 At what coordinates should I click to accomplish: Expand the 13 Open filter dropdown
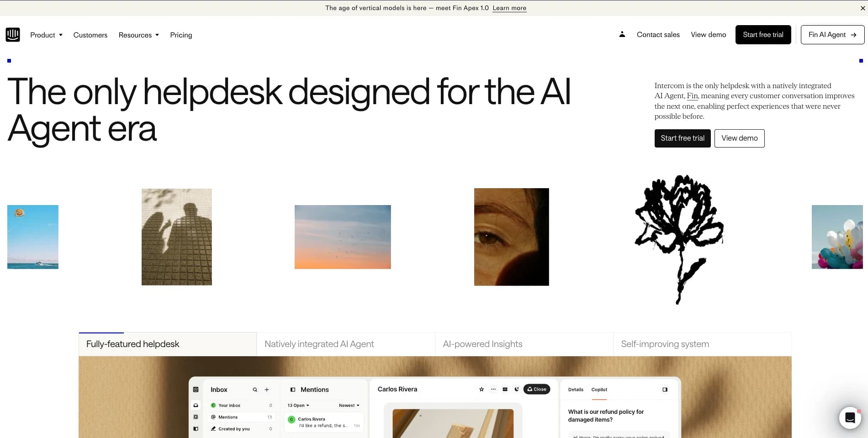click(297, 406)
